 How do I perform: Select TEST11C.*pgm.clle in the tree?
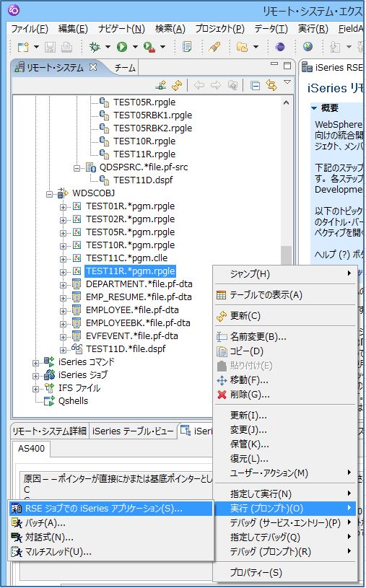[x=126, y=258]
